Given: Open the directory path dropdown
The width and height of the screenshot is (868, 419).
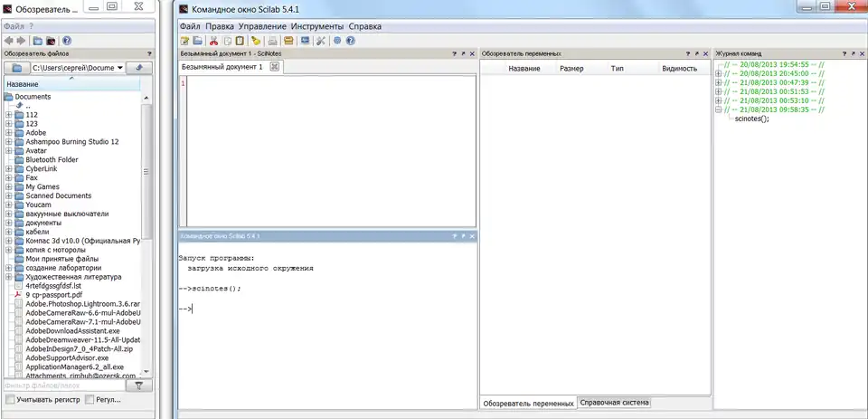Looking at the screenshot, I should pos(120,68).
